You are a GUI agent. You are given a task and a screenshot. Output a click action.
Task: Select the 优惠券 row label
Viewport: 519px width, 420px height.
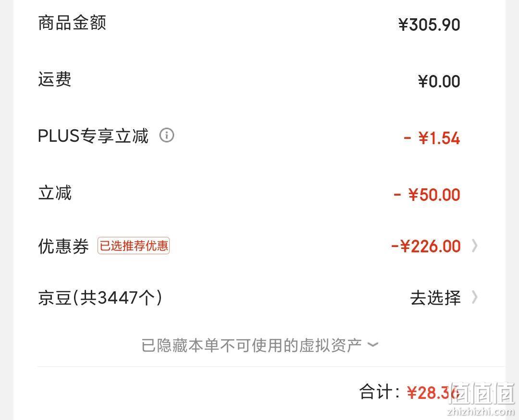[63, 246]
